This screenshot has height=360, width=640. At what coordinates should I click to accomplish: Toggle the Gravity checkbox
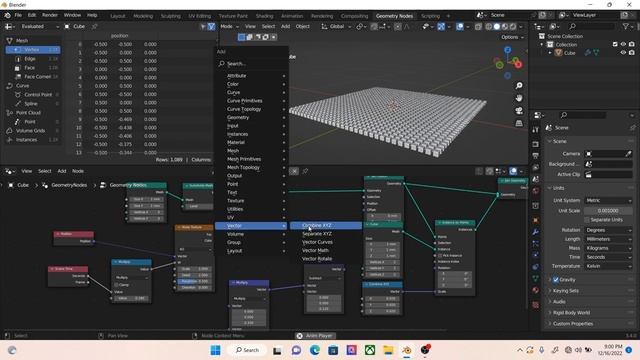click(x=556, y=280)
